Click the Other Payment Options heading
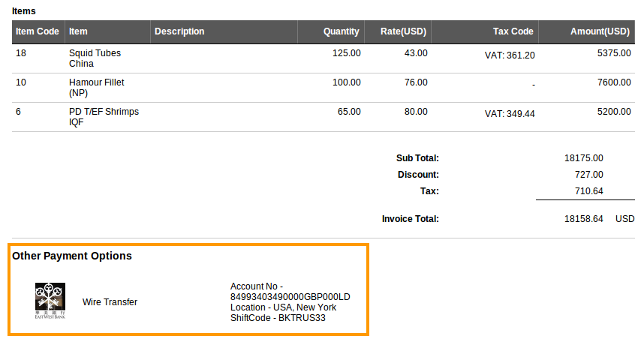This screenshot has height=348, width=644. (x=72, y=256)
